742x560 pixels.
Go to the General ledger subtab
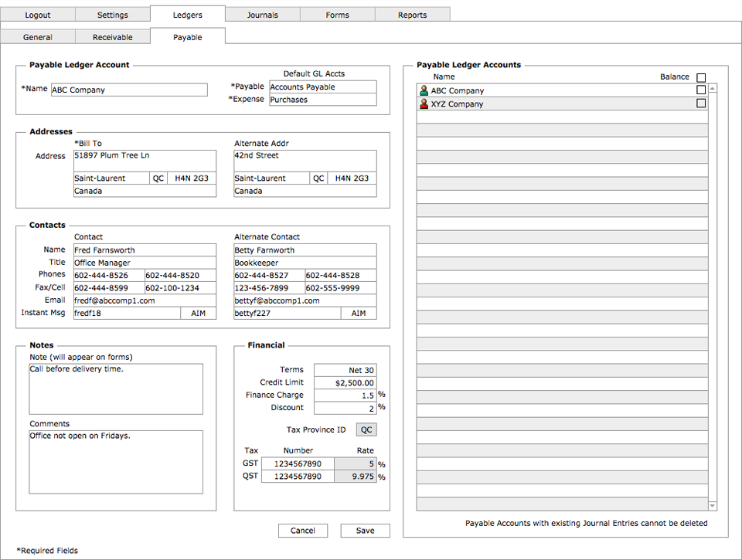38,37
